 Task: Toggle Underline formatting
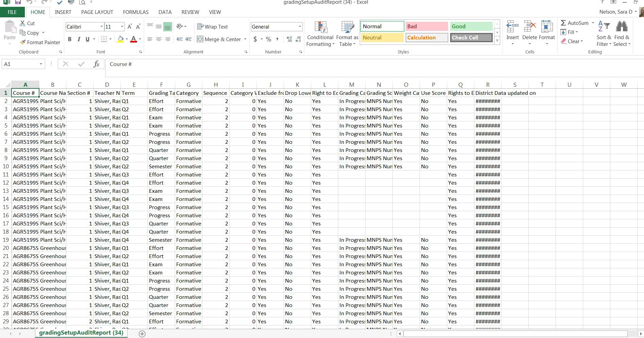click(87, 39)
